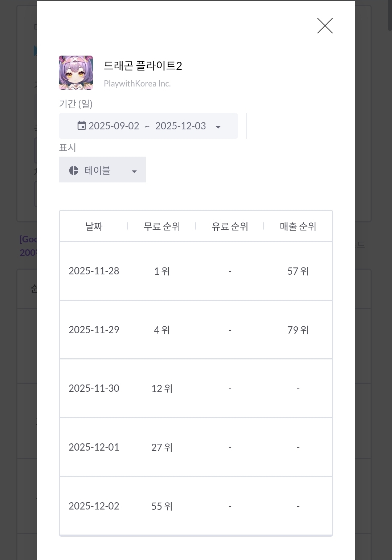Sort by the 무료 순위 column header
This screenshot has width=392, height=560.
pyautogui.click(x=162, y=226)
